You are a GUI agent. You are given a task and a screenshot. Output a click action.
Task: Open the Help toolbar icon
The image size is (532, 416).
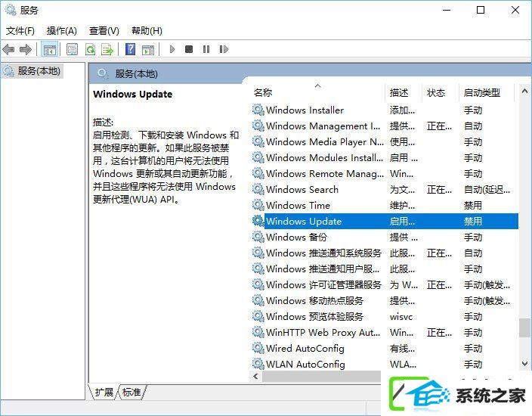tap(130, 50)
